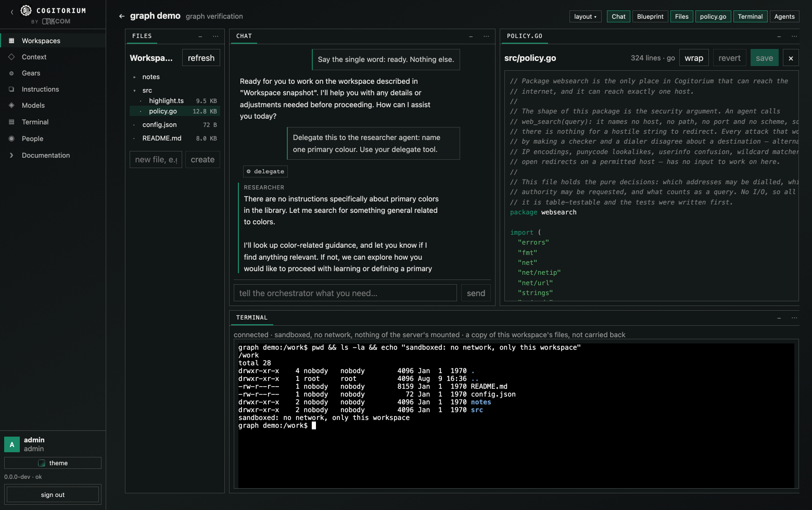The width and height of the screenshot is (812, 510).
Task: Expand the notes folder
Action: [x=134, y=77]
